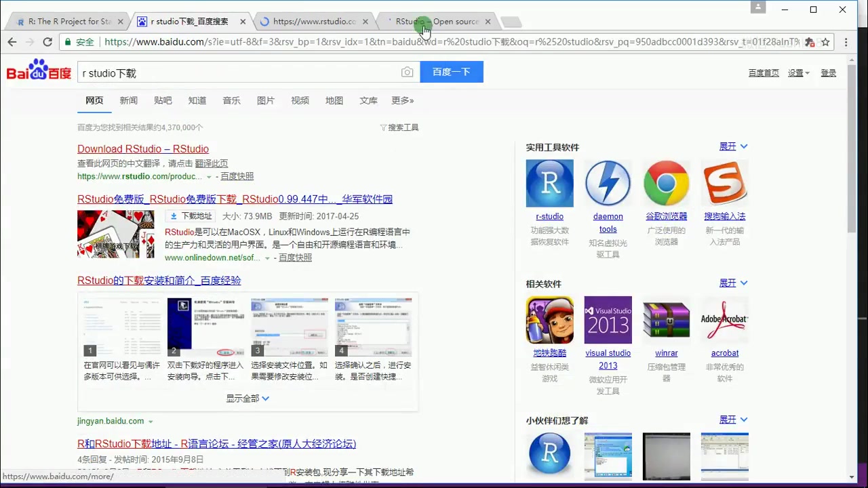
Task: Open RStudio免费版 华军软件园 result
Action: (235, 199)
